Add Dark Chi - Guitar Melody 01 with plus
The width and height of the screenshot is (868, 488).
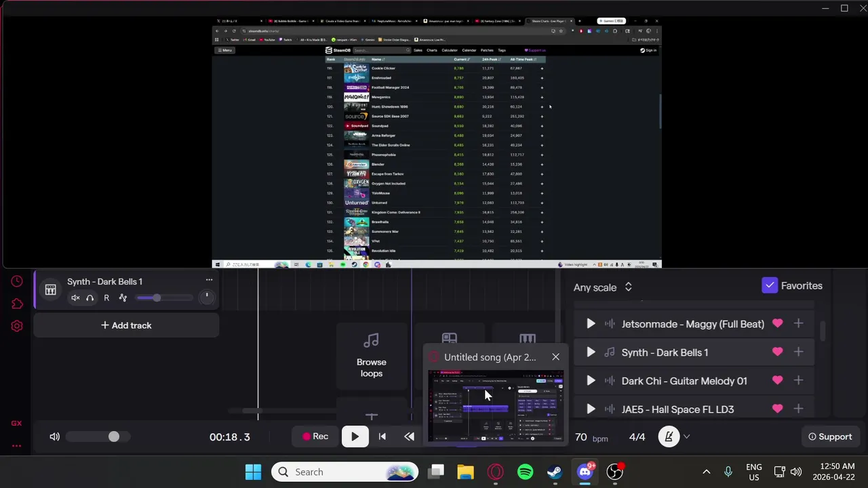point(798,381)
